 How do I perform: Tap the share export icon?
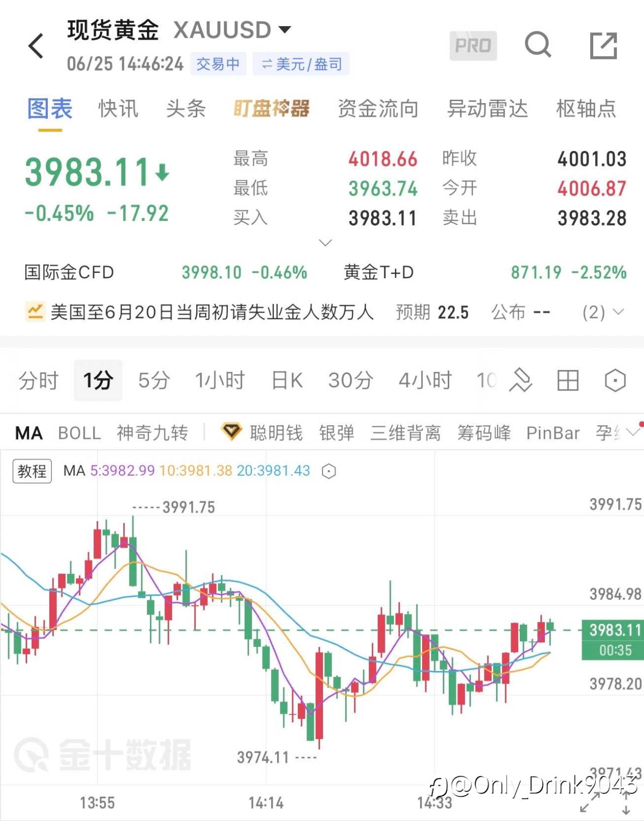pos(603,45)
